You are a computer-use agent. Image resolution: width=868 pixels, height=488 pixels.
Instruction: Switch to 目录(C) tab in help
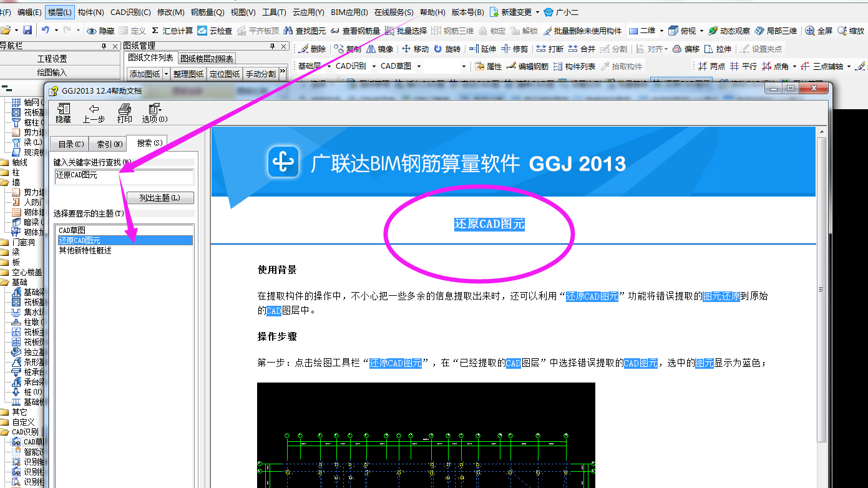(71, 144)
